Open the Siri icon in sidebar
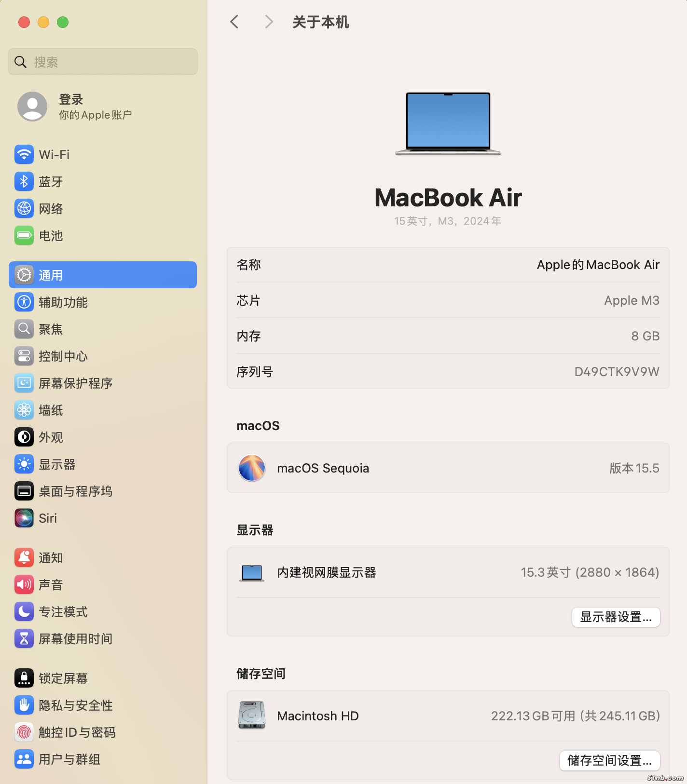Image resolution: width=687 pixels, height=784 pixels. click(24, 518)
